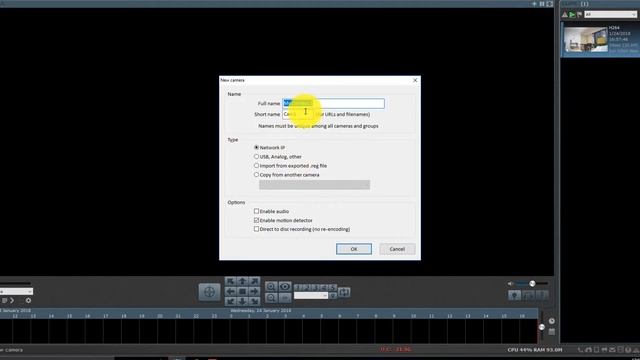Click the fullscreen brackets icon beside presets
Screen dimensions: 640x360
click(344, 292)
